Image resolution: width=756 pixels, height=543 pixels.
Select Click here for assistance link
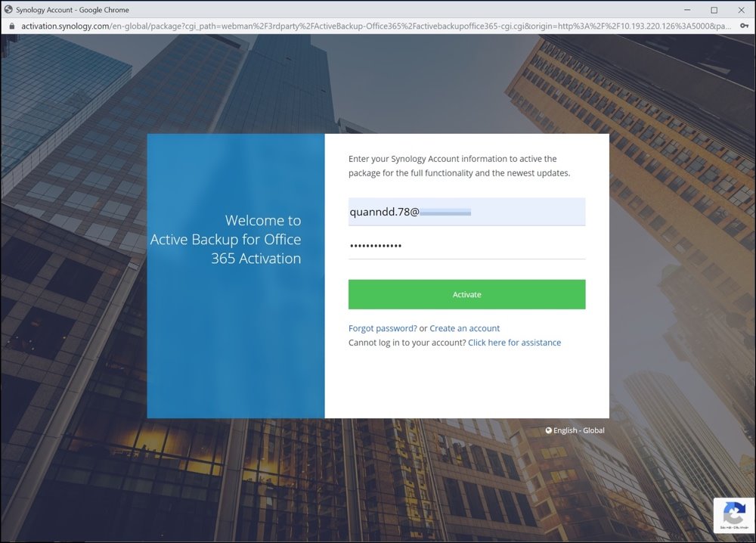tap(514, 343)
